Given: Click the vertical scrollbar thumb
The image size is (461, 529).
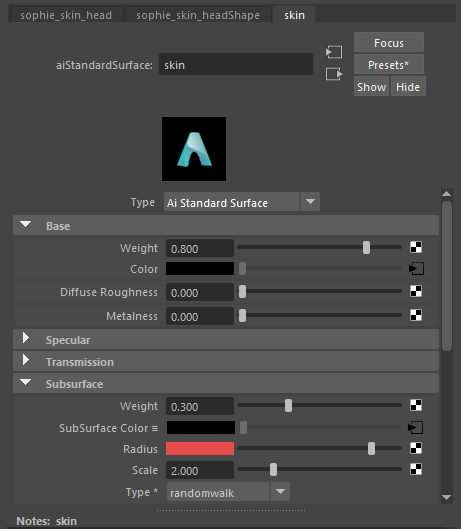Looking at the screenshot, I should 447,276.
